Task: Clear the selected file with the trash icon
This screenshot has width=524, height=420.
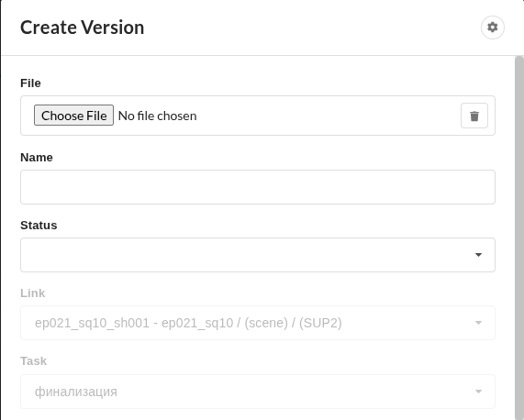Action: [474, 116]
